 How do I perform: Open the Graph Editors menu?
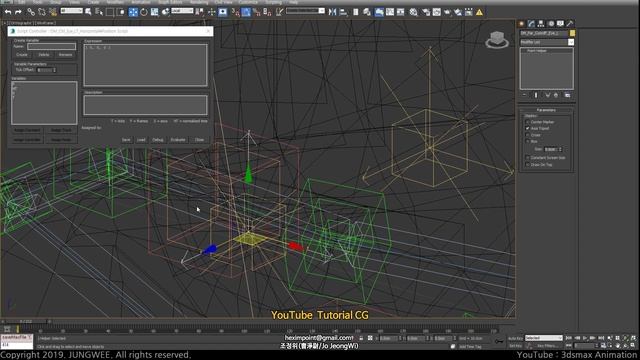[x=170, y=2]
